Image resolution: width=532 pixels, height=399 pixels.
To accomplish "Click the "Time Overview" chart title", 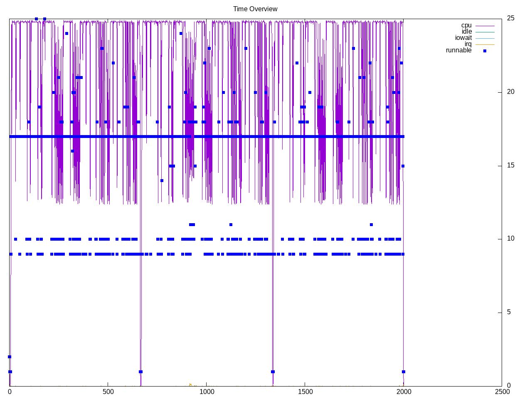I will click(x=255, y=9).
